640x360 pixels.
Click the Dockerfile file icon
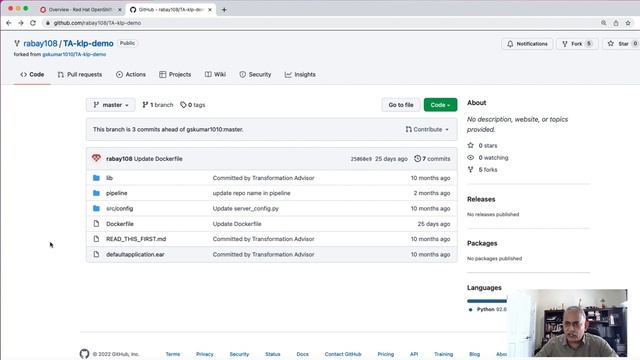[x=96, y=224]
